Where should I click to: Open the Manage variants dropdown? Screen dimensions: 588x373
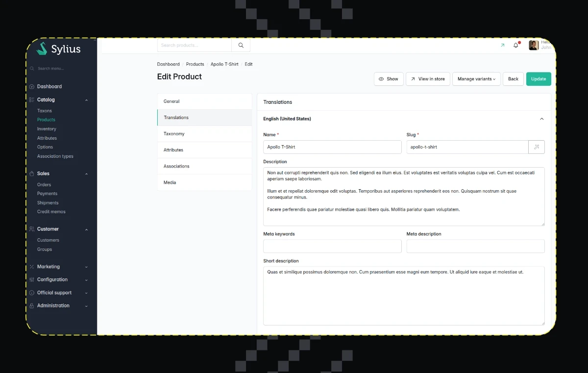point(476,79)
